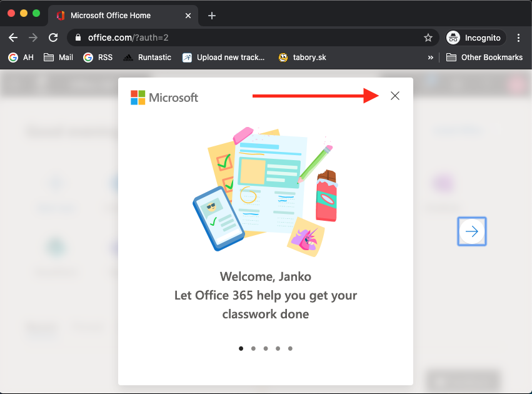The width and height of the screenshot is (532, 394).
Task: Go to the third carousel page dot
Action: 266,349
